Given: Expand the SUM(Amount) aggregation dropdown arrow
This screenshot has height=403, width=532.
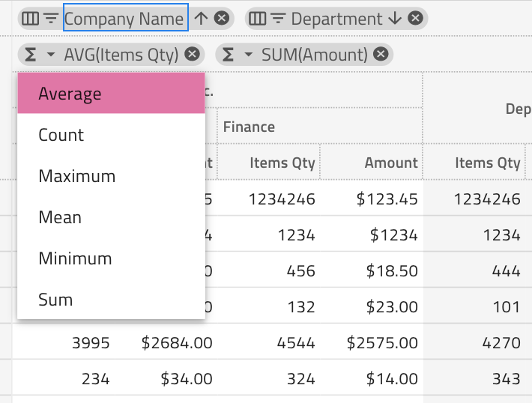Looking at the screenshot, I should pyautogui.click(x=248, y=55).
